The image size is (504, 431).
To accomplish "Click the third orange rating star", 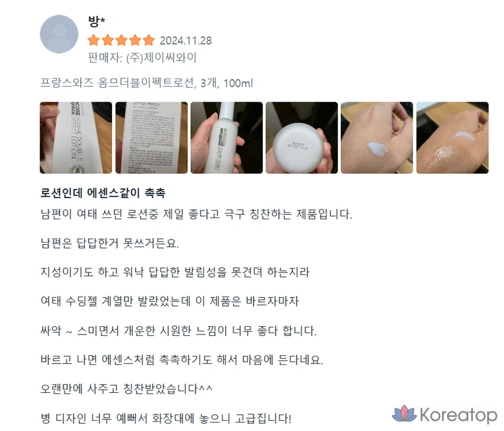I will point(121,41).
